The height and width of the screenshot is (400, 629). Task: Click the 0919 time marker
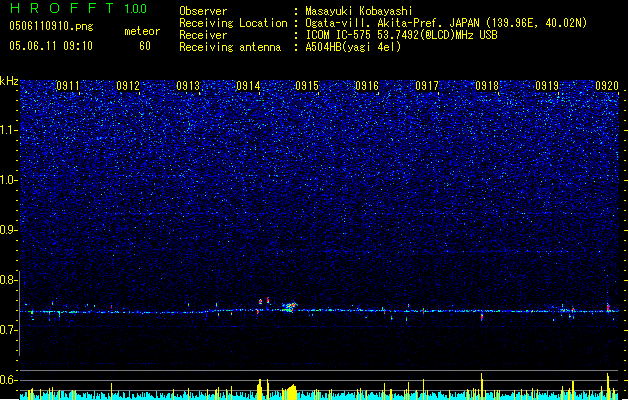point(547,86)
